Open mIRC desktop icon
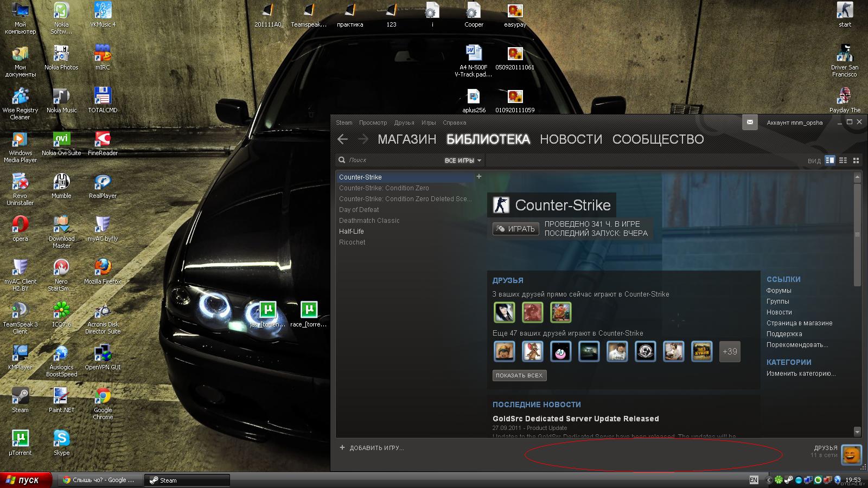 [x=103, y=57]
